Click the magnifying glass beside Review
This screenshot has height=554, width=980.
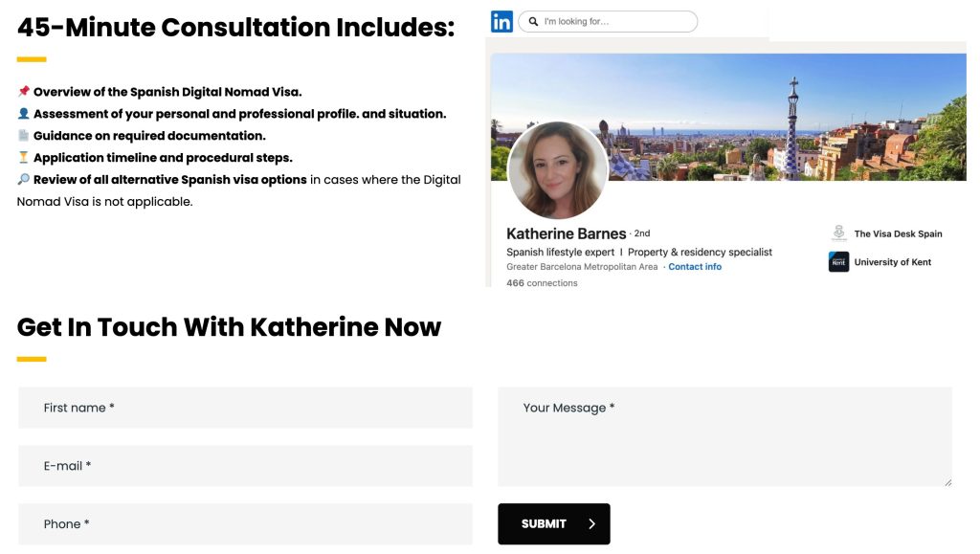coord(24,180)
